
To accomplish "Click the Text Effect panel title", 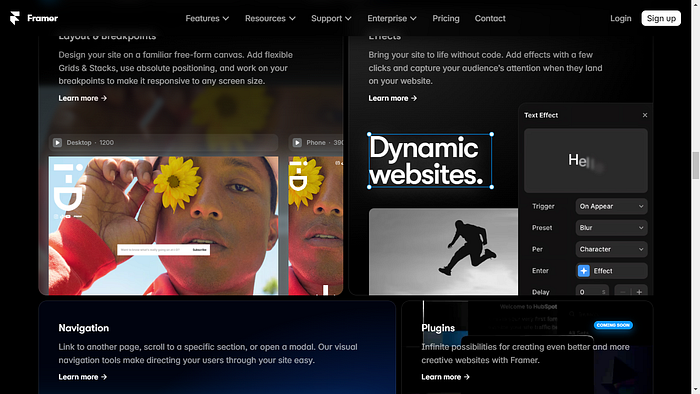I will point(541,115).
